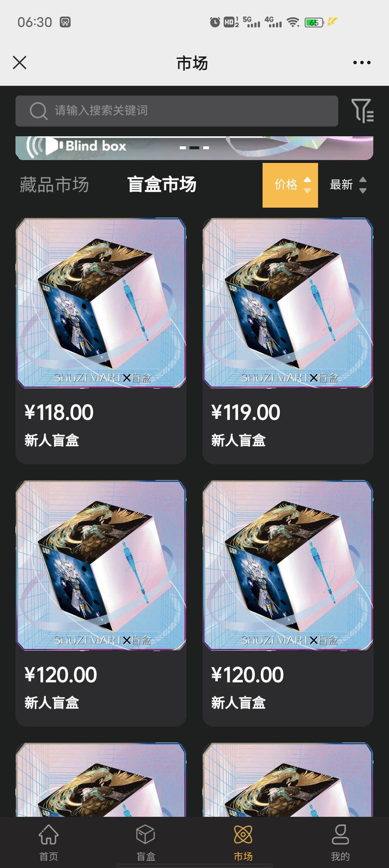The height and width of the screenshot is (868, 389).
Task: Tap the search magnifier icon
Action: (x=39, y=111)
